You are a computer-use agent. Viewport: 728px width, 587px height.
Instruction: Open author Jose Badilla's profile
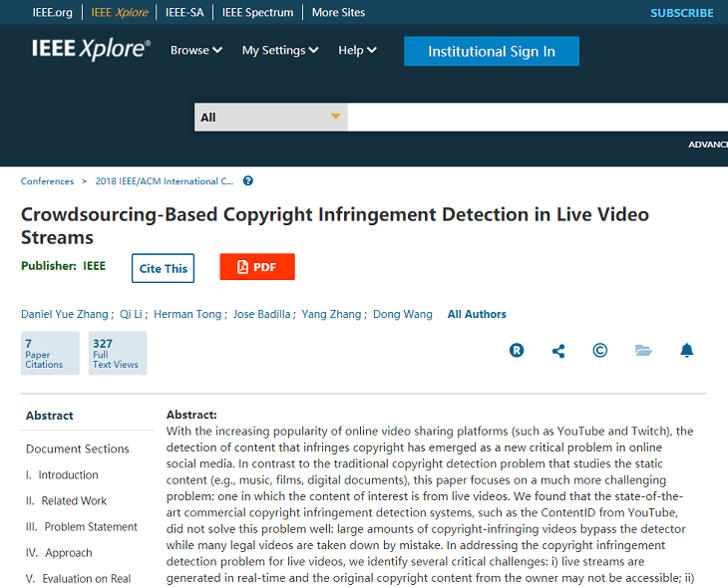(x=262, y=314)
